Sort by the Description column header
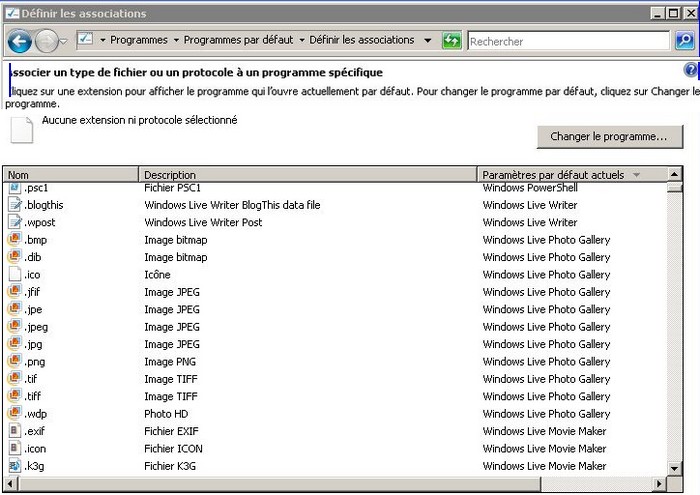Screen dimensions: 700x495 [308, 175]
